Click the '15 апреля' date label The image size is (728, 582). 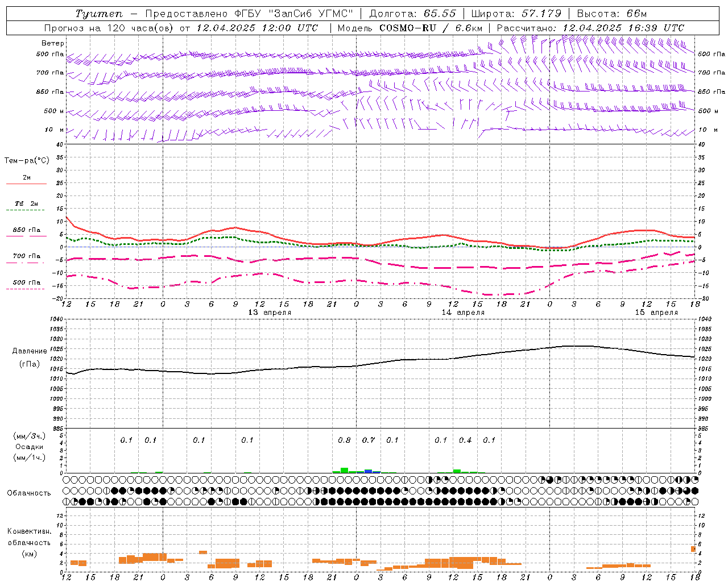click(656, 313)
